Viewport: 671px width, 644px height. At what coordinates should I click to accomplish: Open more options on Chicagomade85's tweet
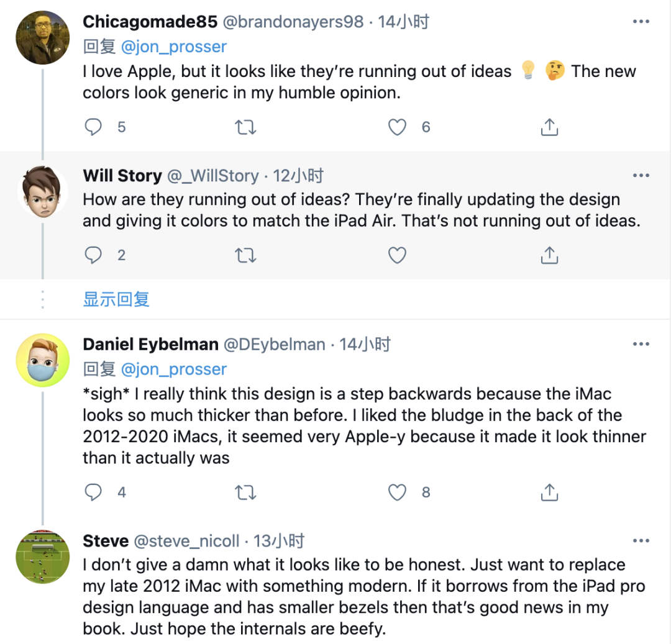[641, 22]
